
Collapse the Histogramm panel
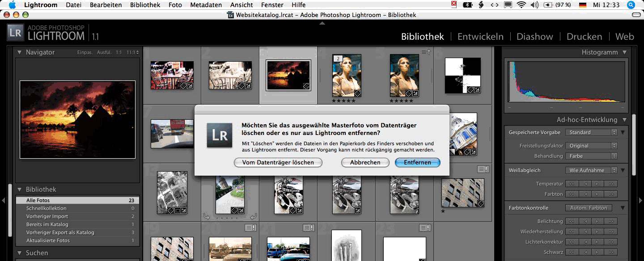point(625,52)
